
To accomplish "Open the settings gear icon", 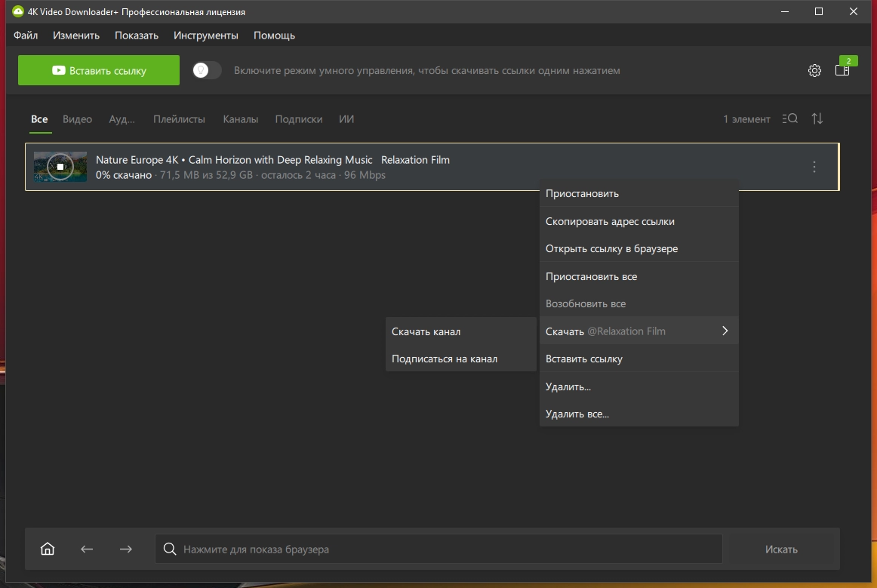I will [814, 71].
